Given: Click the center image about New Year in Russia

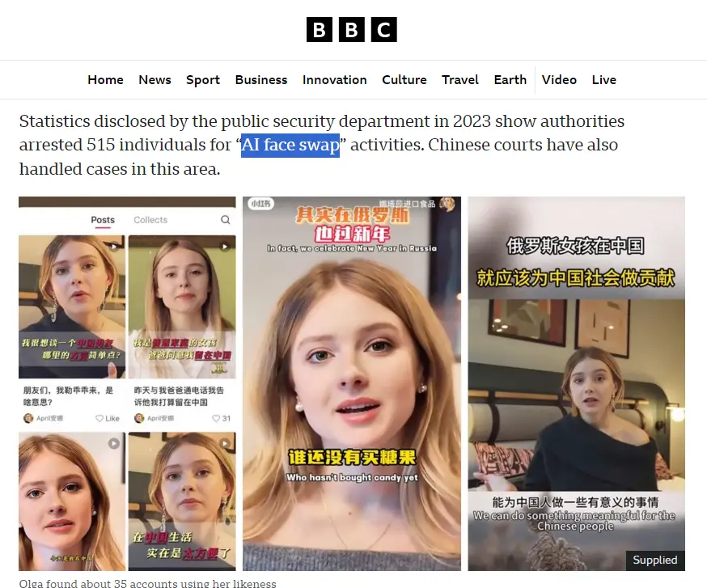Looking at the screenshot, I should pyautogui.click(x=352, y=383).
